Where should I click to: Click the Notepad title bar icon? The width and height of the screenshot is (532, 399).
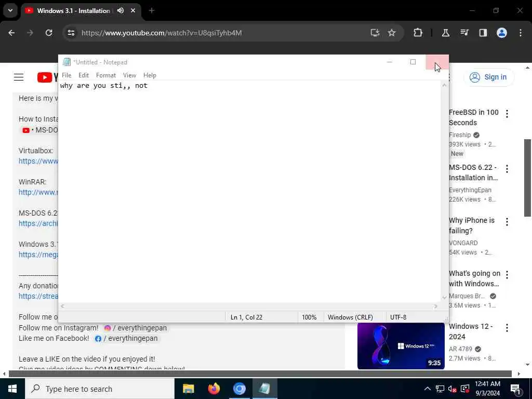coord(67,62)
